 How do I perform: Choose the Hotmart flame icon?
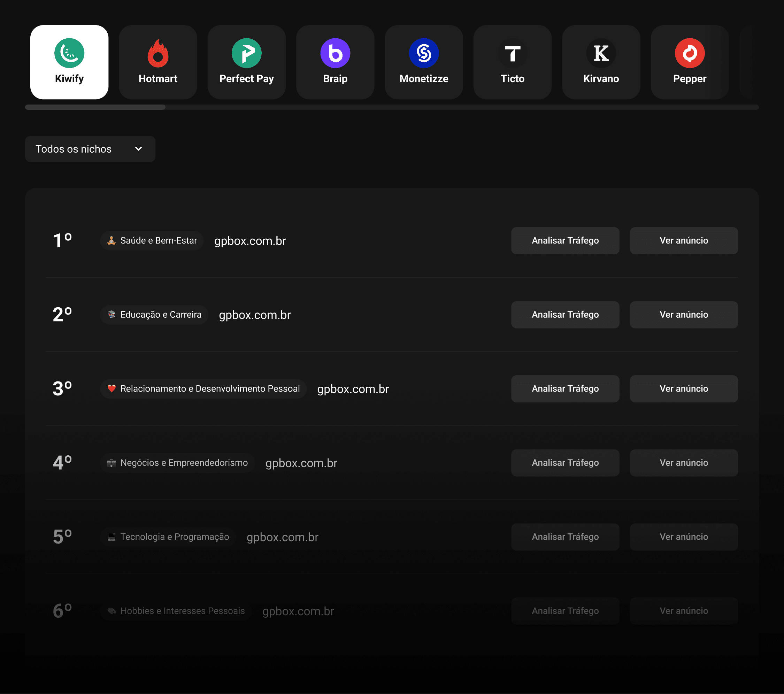click(157, 53)
